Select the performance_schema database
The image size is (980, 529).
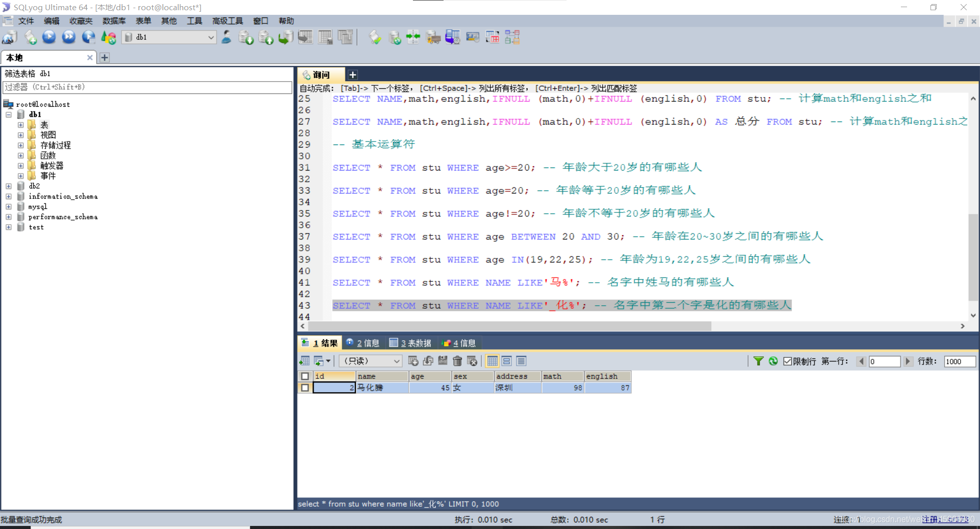pyautogui.click(x=63, y=217)
